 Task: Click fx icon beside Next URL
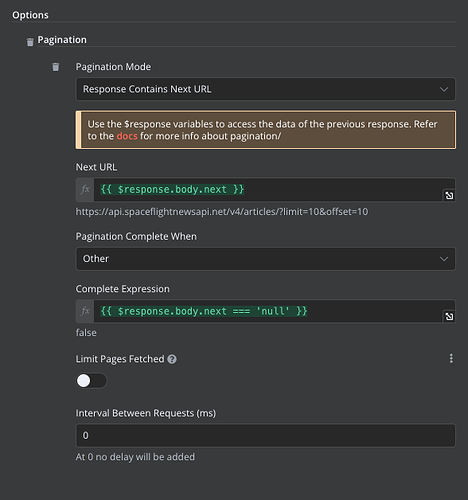(85, 190)
